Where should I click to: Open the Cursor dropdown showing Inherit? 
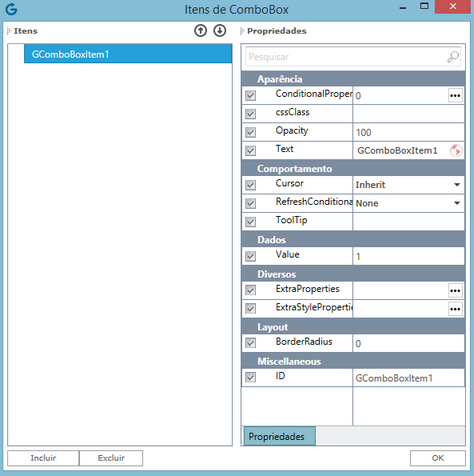tap(408, 185)
